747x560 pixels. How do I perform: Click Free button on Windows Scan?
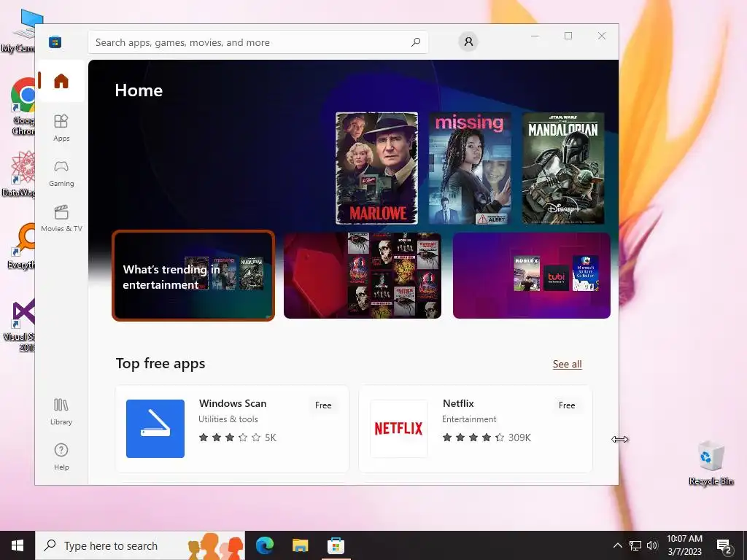(x=323, y=405)
